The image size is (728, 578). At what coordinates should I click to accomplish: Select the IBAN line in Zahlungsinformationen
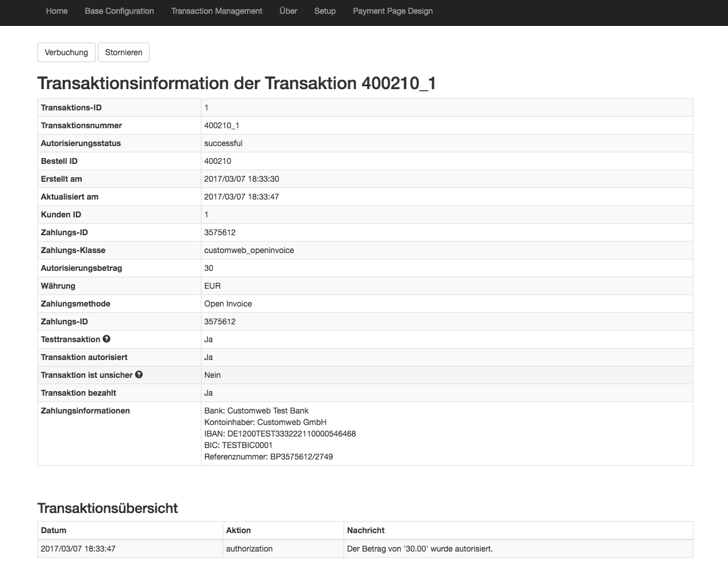click(x=280, y=434)
